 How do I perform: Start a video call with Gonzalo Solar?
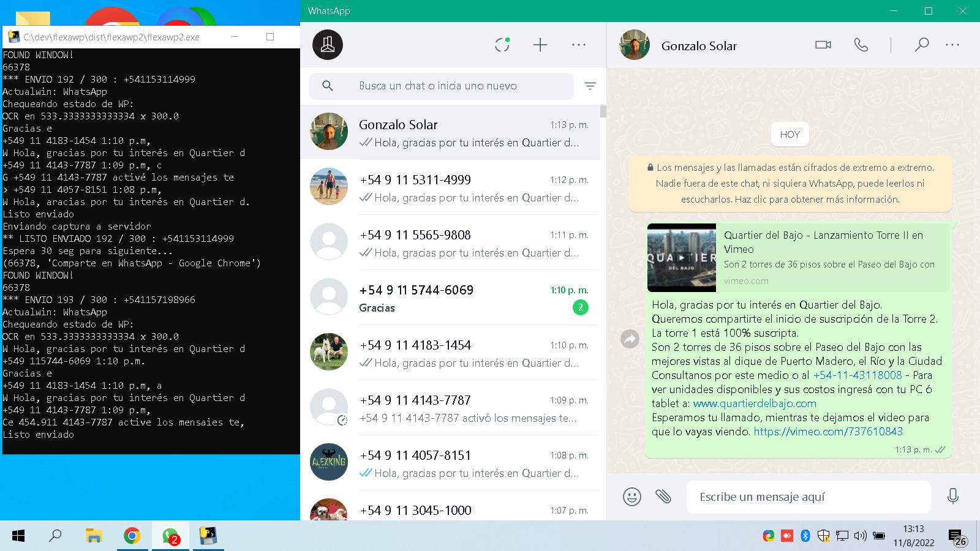coord(823,45)
